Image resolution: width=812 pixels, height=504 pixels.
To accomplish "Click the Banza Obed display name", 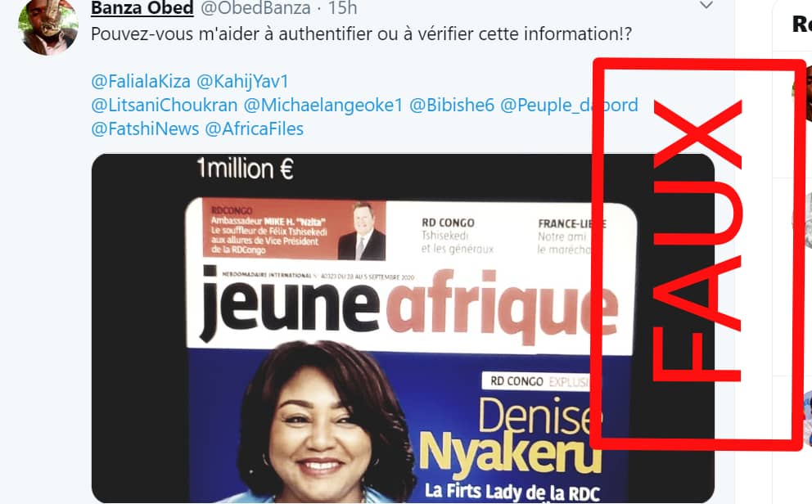I will (x=142, y=7).
